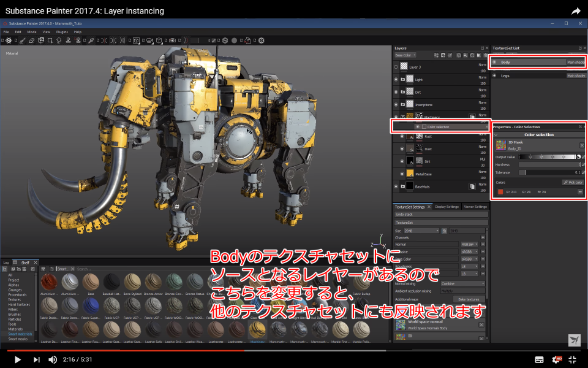This screenshot has width=588, height=368.
Task: Switch to the Display Settings tab
Action: click(447, 207)
